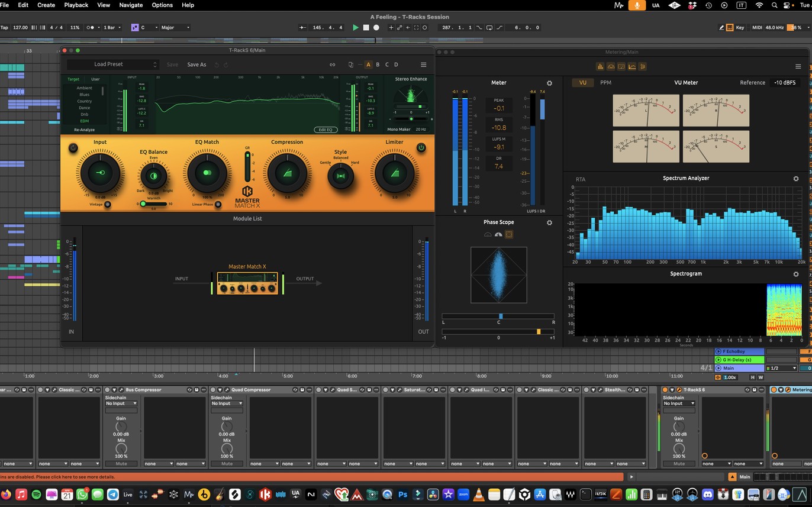The width and height of the screenshot is (812, 507).
Task: Toggle the purple scale mode icon
Action: coord(134,27)
